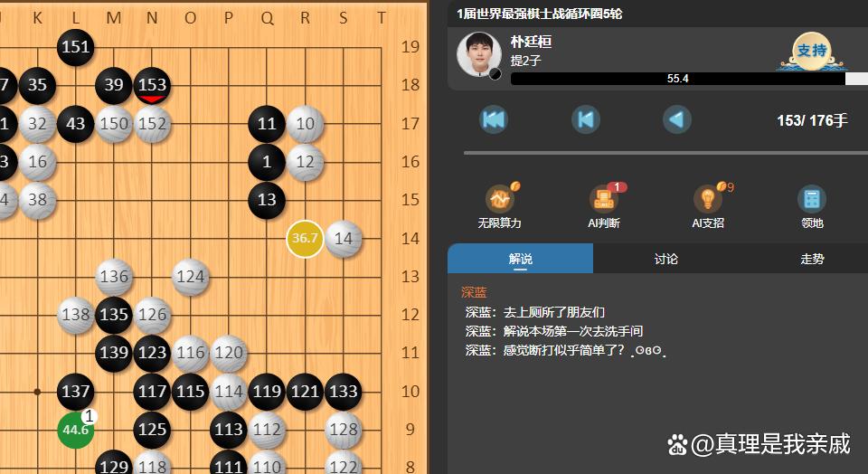Click 朴廷桓's player avatar photo
Viewport: 868px width, 474px height.
[x=479, y=54]
